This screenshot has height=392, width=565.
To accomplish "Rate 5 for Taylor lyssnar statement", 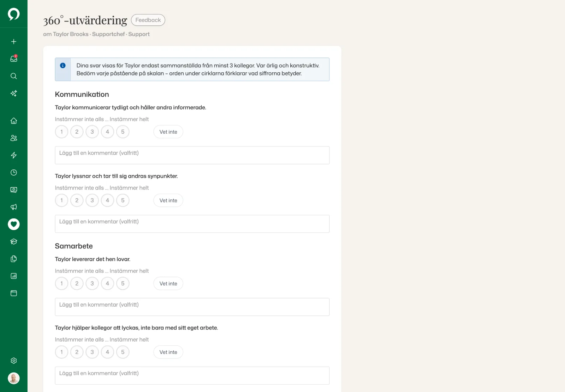I will (123, 200).
